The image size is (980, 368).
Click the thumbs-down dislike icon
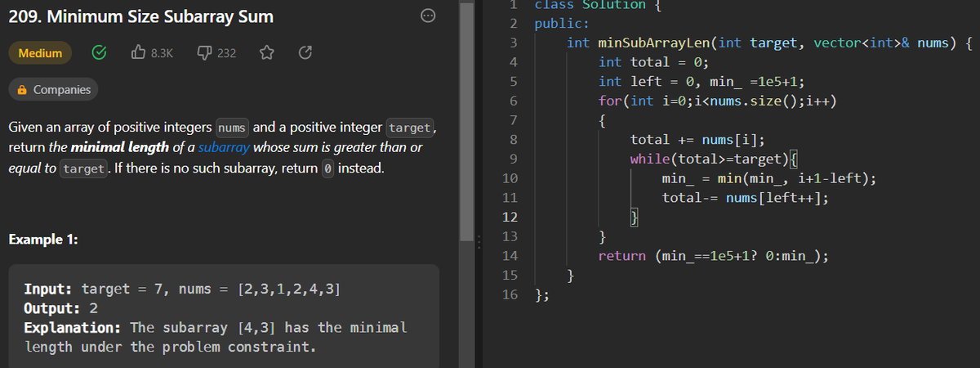coord(206,53)
